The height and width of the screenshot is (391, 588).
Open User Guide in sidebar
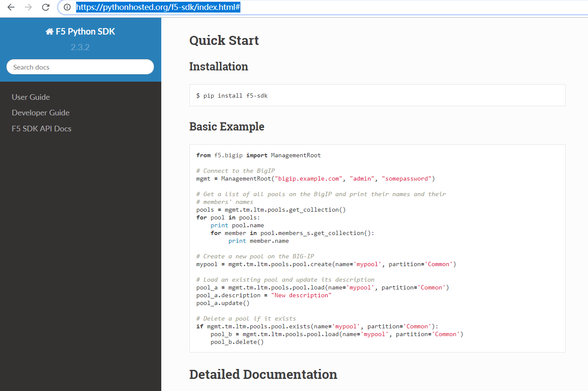(x=31, y=97)
